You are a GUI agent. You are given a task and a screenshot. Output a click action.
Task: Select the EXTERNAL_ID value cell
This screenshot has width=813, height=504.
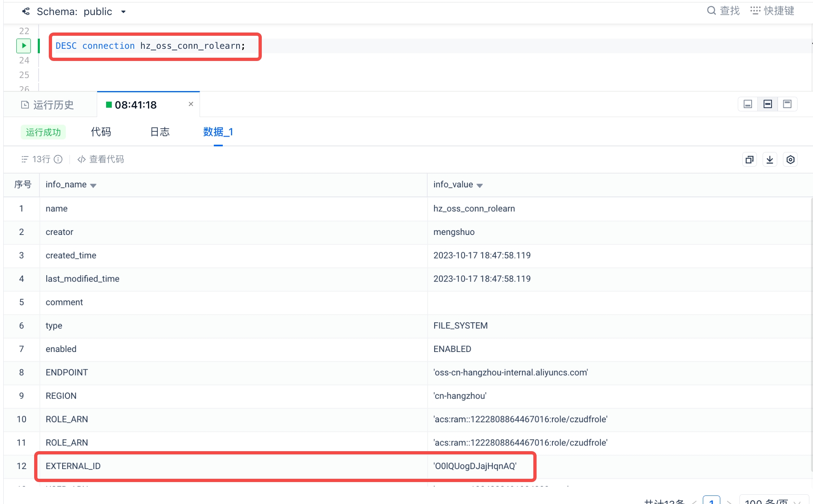tap(475, 466)
